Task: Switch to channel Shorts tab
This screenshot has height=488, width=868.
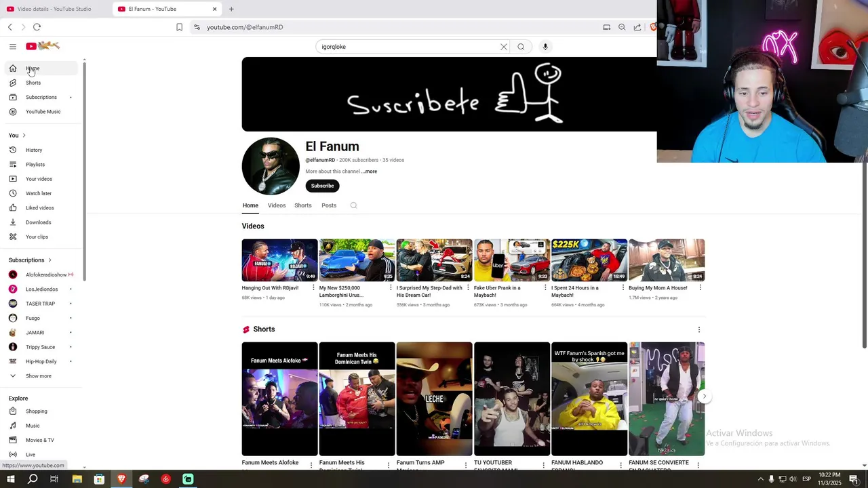Action: coord(303,205)
